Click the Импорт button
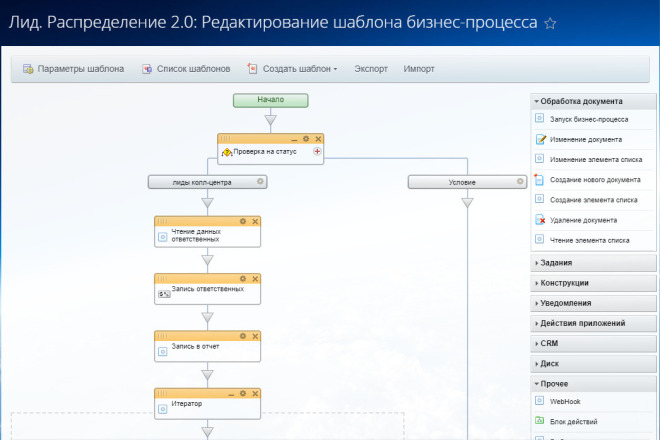The width and height of the screenshot is (660, 440). point(419,69)
